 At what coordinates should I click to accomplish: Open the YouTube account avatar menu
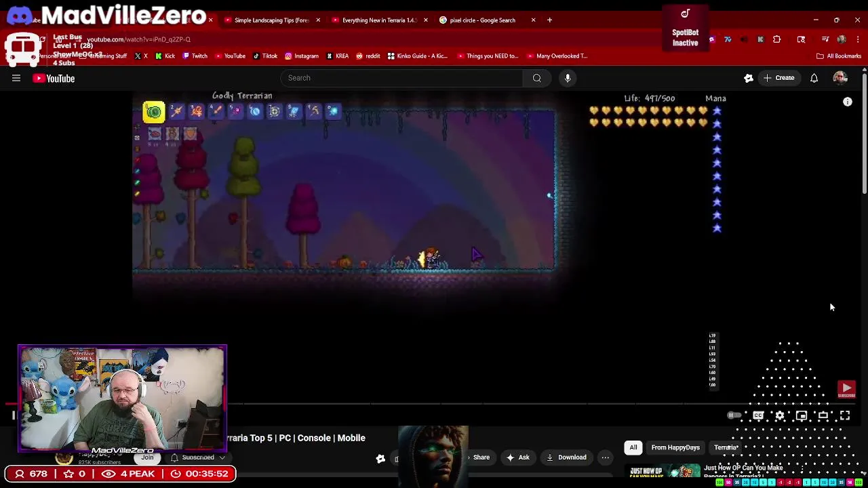coord(840,78)
